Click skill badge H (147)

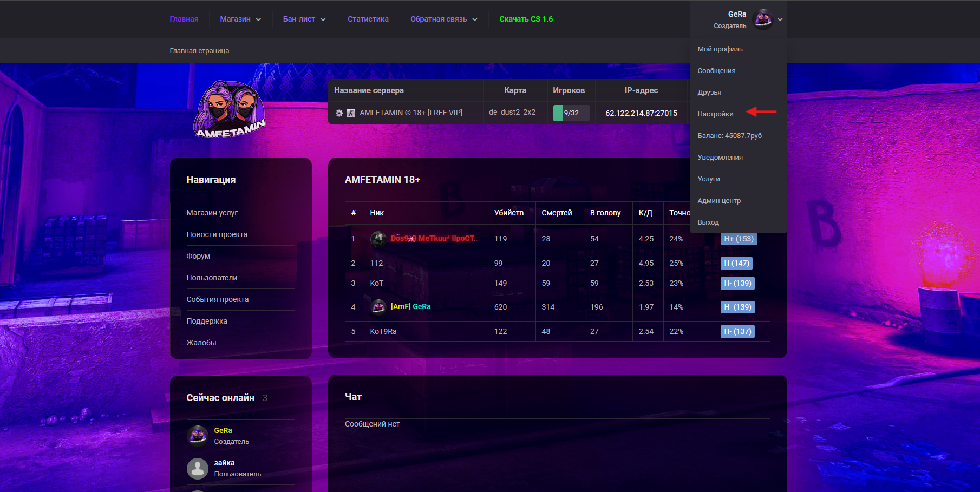tap(736, 264)
